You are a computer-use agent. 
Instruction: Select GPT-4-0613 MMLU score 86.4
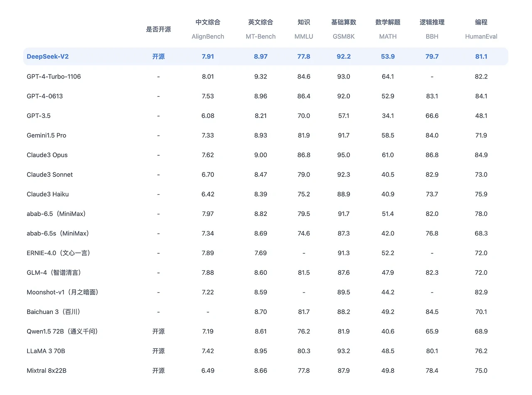[x=304, y=96]
